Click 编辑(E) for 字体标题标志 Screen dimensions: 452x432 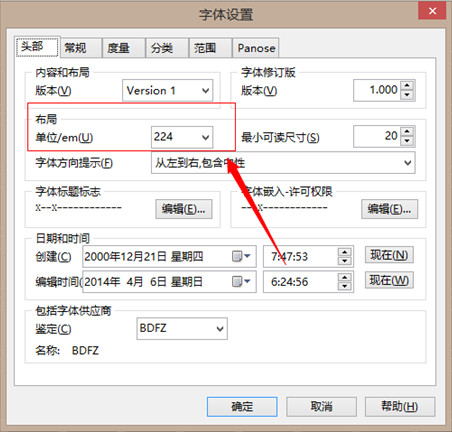pos(184,209)
